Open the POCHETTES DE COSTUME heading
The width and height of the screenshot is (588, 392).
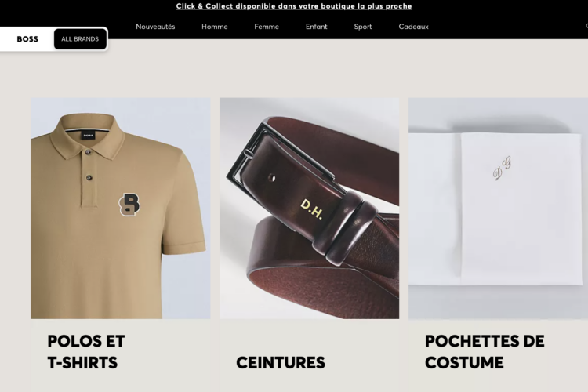coord(485,352)
